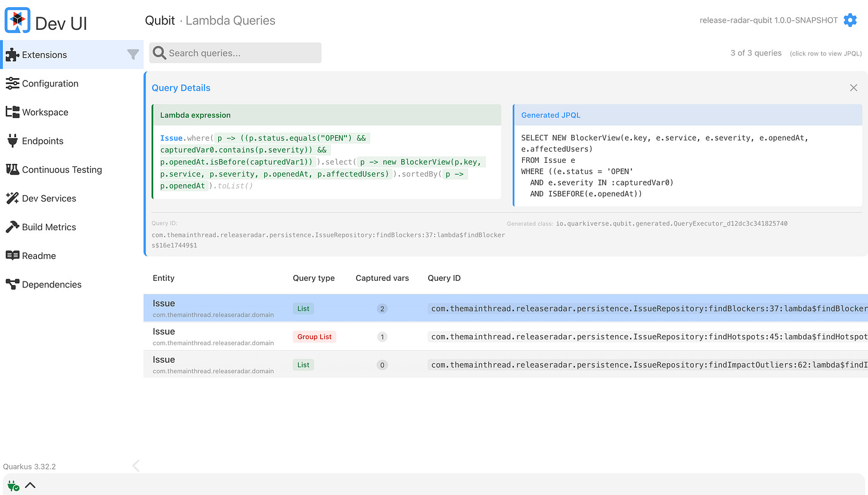This screenshot has width=868, height=495.
Task: Select the findBlockers query row
Action: (x=506, y=308)
